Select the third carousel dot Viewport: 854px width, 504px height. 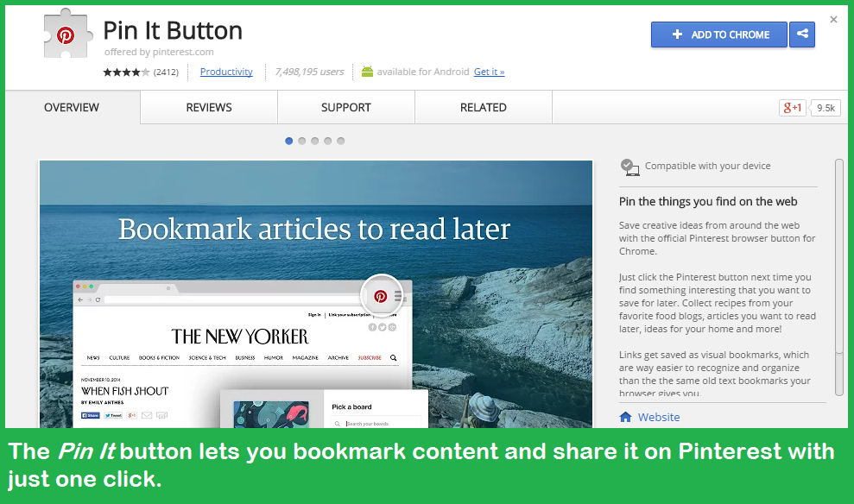click(315, 141)
